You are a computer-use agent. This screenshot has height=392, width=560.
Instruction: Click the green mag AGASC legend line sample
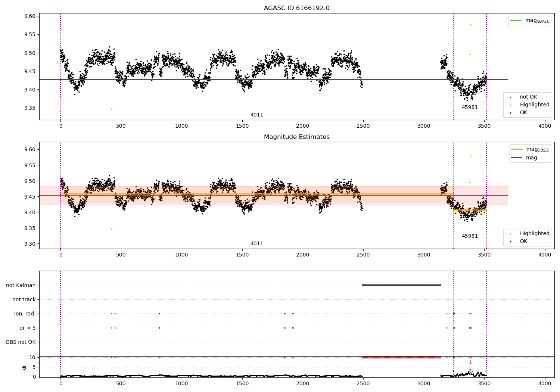516,21
